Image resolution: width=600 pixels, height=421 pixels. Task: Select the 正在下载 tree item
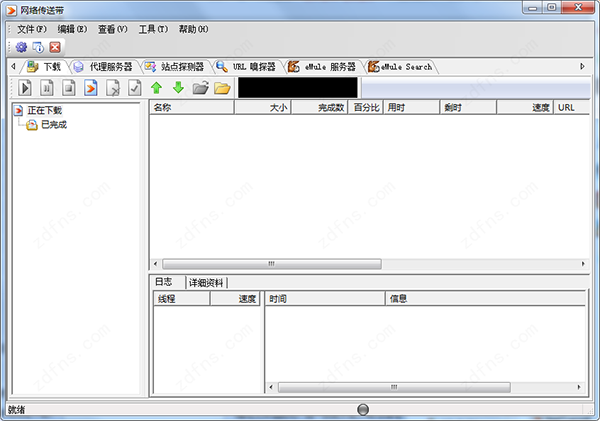[44, 110]
